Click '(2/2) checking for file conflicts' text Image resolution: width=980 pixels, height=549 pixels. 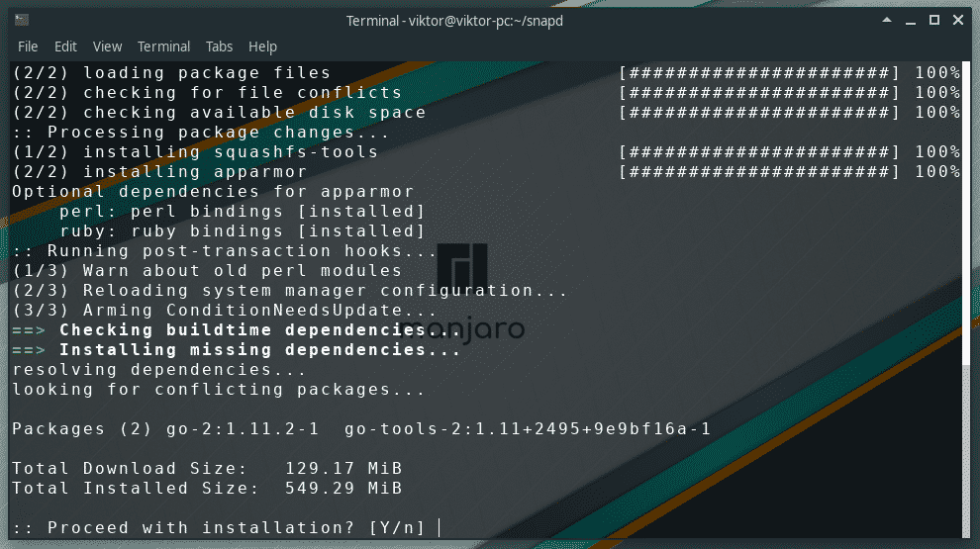point(207,92)
